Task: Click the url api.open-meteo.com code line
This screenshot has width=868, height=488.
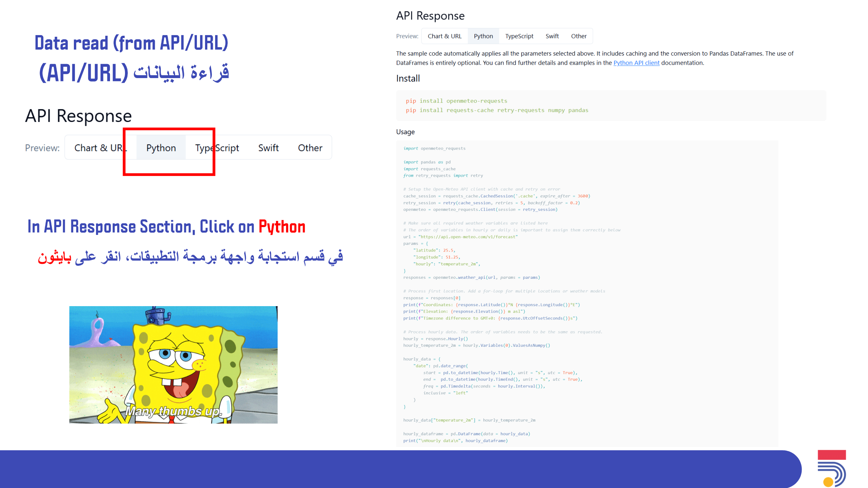Action: pos(461,237)
